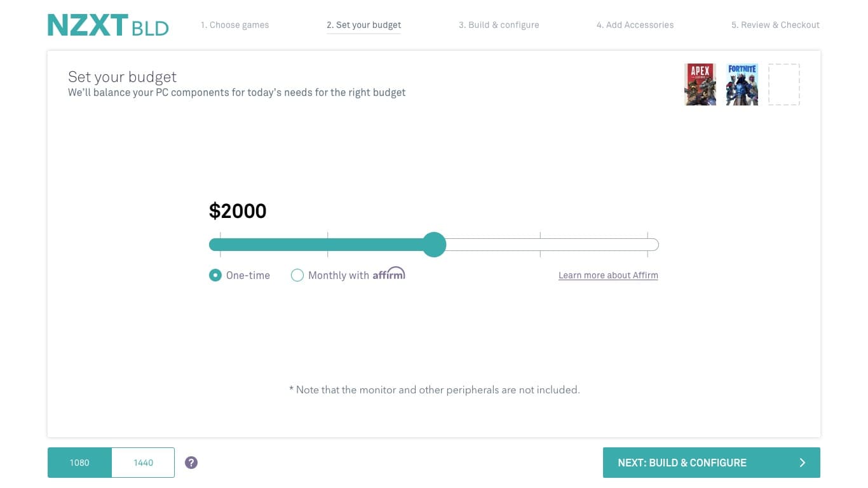
Task: Select the One-time payment radio button
Action: [x=215, y=275]
